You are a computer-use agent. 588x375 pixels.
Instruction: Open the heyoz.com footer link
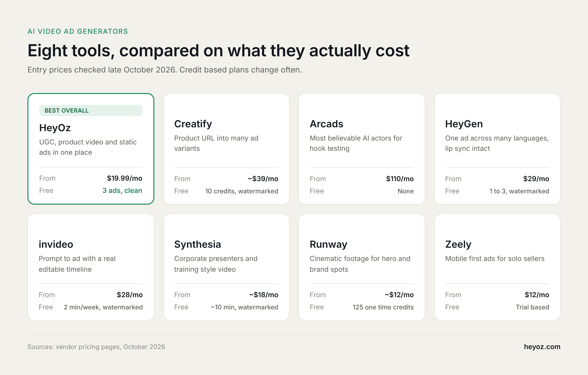pos(542,347)
